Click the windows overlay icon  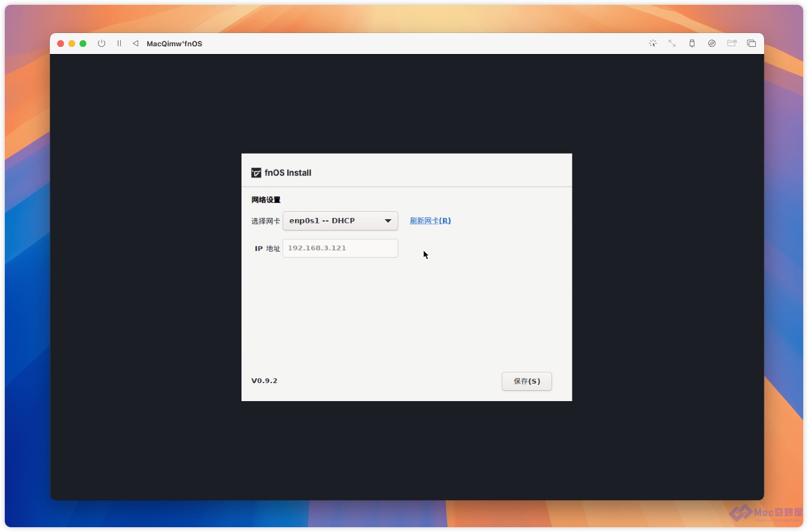752,43
